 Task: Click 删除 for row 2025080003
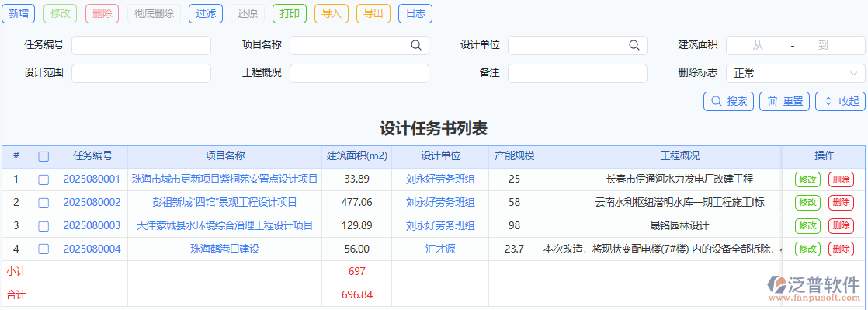841,226
